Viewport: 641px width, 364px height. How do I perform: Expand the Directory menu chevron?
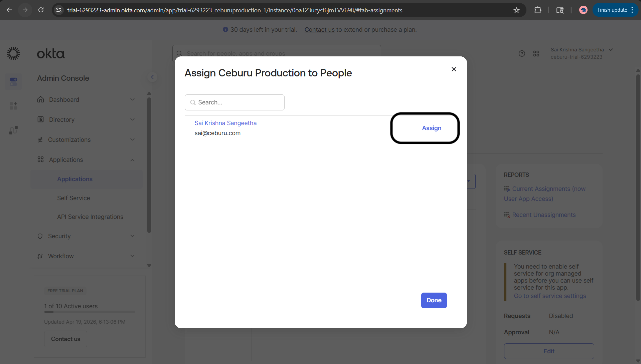tap(132, 119)
